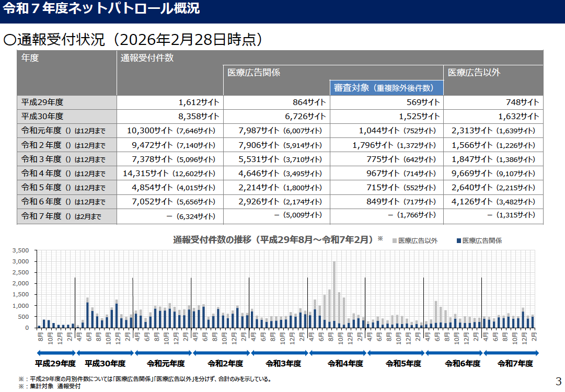The height and width of the screenshot is (392, 565).
Task: Select the cell 9,669サイト (9,107サイト)
Action: click(x=493, y=174)
